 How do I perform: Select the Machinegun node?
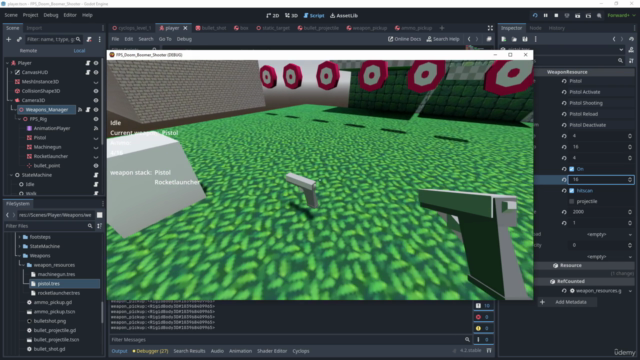coord(47,147)
